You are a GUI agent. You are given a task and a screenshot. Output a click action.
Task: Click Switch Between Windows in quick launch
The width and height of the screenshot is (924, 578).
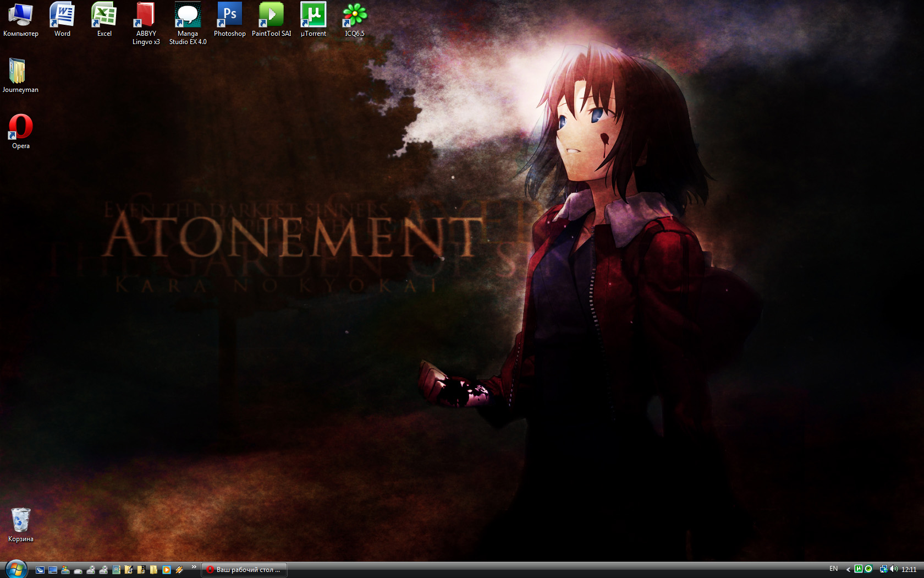(40, 570)
